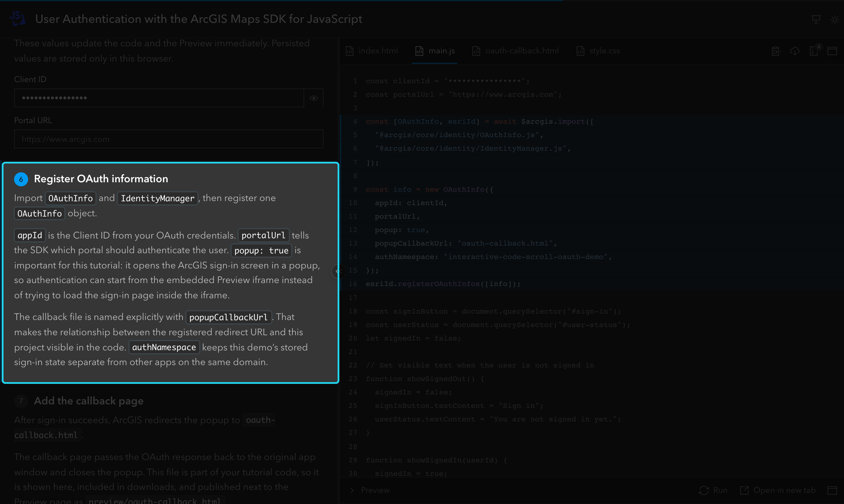The height and width of the screenshot is (504, 844).
Task: Click the editor panel layout icon beside zip icon
Action: tap(832, 51)
